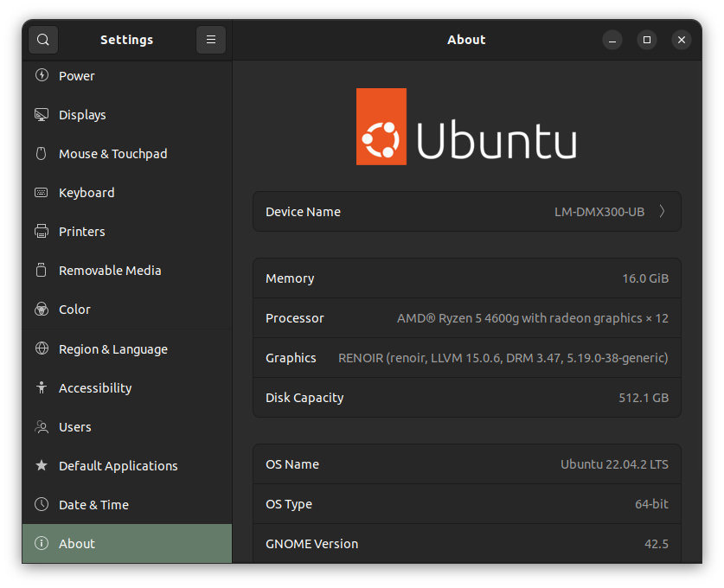The height and width of the screenshot is (588, 724).
Task: Click the Disk Capacity label
Action: pyautogui.click(x=304, y=398)
